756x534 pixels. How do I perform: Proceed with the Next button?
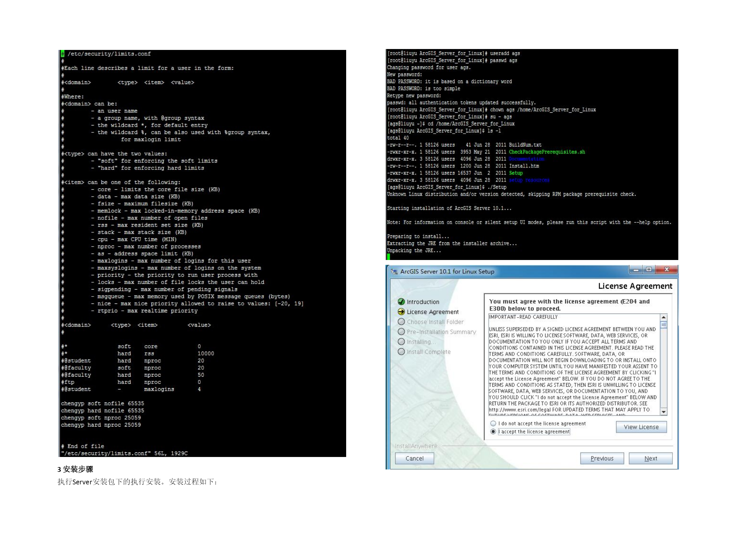tap(650, 458)
